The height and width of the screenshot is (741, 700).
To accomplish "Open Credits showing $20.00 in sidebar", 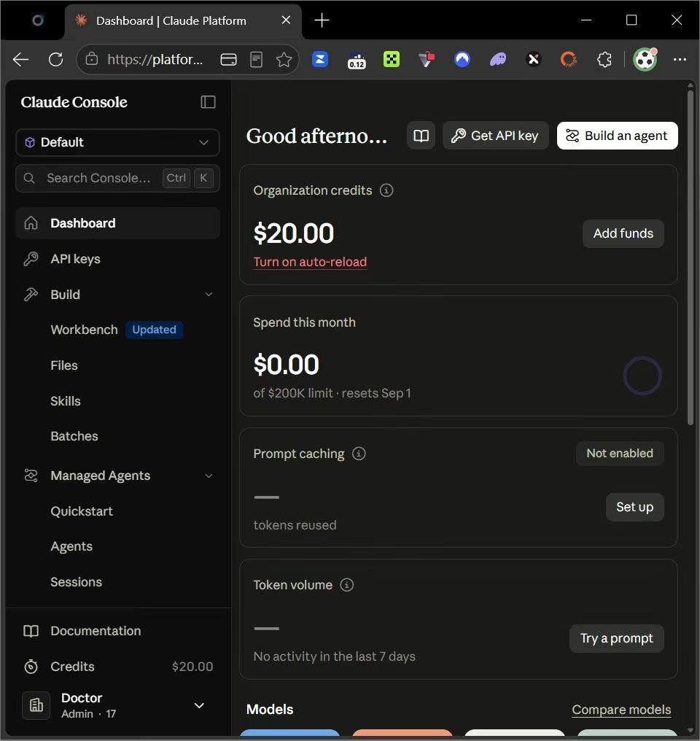I will point(117,667).
